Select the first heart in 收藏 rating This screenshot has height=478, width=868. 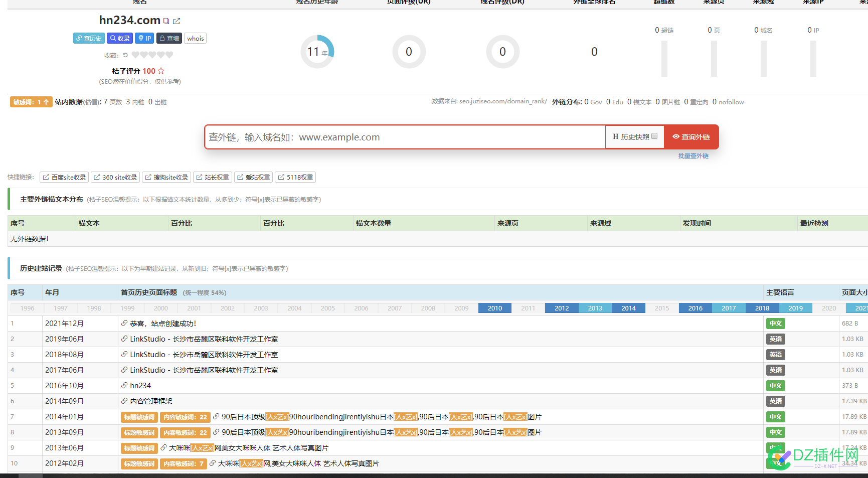pyautogui.click(x=135, y=55)
